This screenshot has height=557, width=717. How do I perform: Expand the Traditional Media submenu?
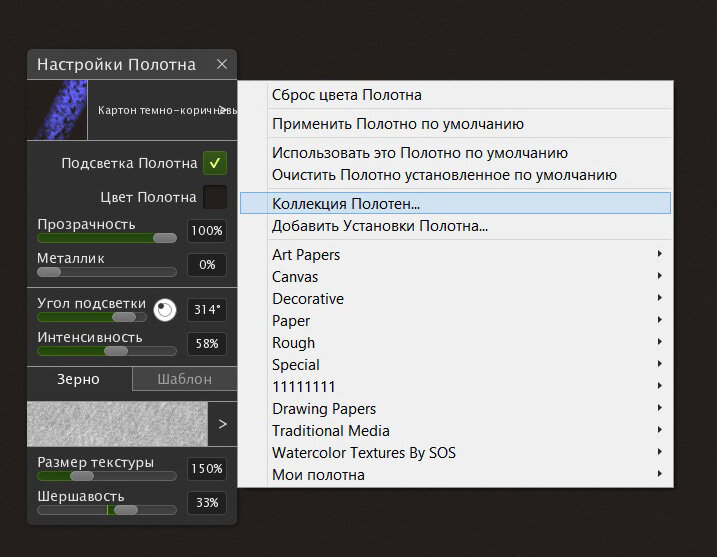(455, 430)
